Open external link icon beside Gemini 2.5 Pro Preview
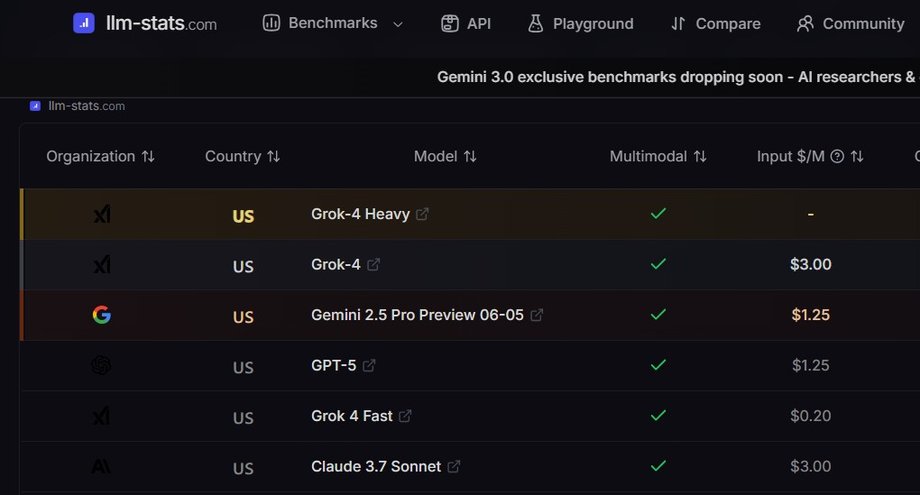Image resolution: width=920 pixels, height=495 pixels. coord(537,316)
